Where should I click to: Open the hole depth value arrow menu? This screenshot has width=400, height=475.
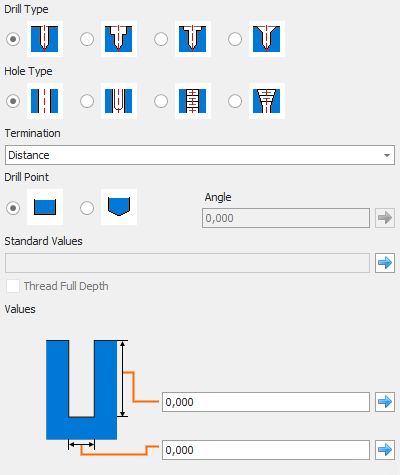pyautogui.click(x=385, y=402)
